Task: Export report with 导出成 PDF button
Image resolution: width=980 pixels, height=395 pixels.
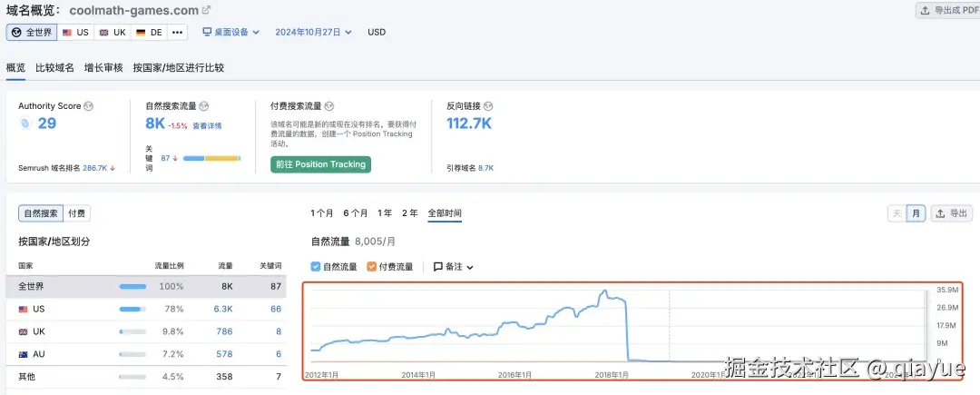Action: coord(948,11)
